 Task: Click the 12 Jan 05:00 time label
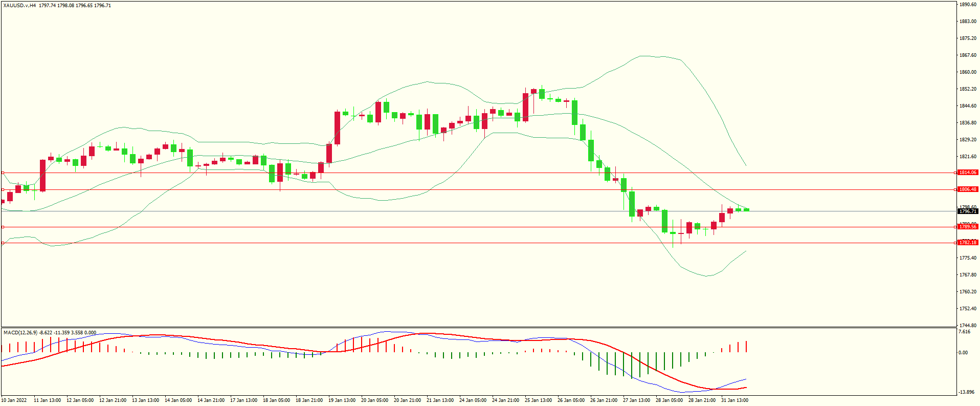coord(80,400)
